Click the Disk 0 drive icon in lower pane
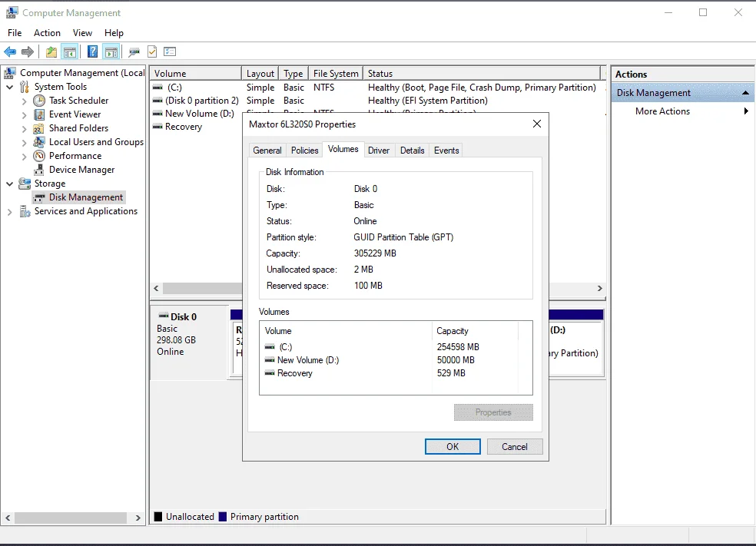 tap(164, 316)
